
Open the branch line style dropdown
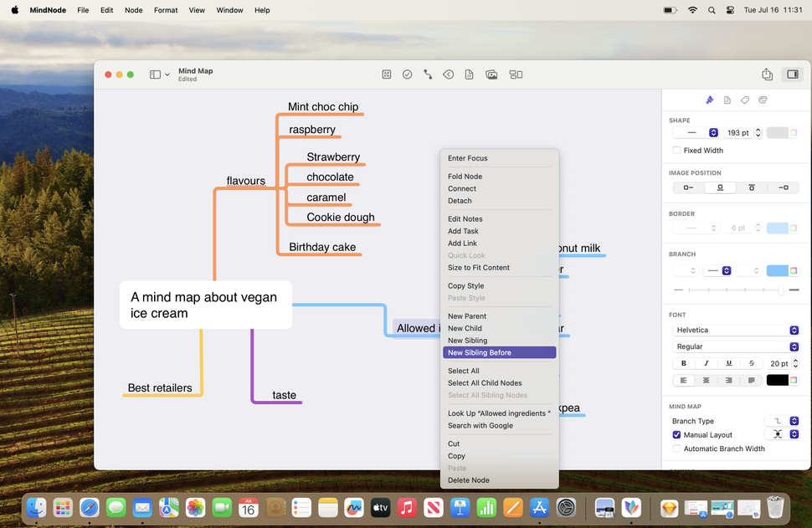(x=718, y=271)
